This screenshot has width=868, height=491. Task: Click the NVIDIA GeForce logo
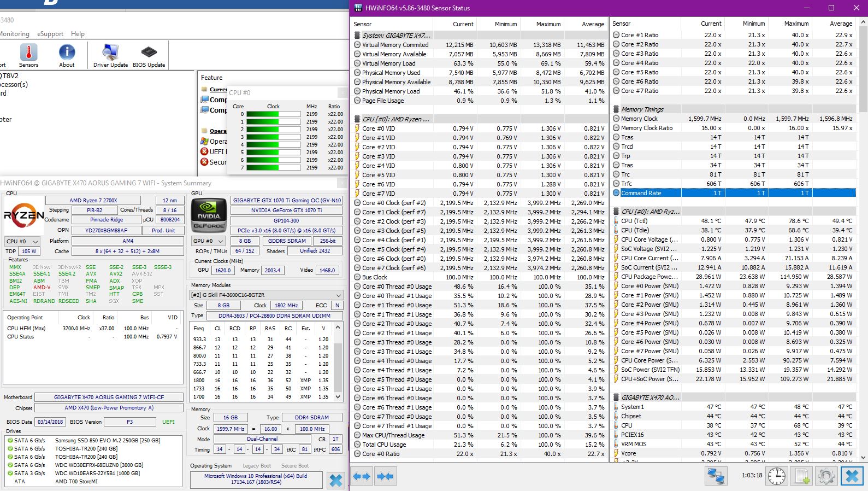tap(209, 216)
